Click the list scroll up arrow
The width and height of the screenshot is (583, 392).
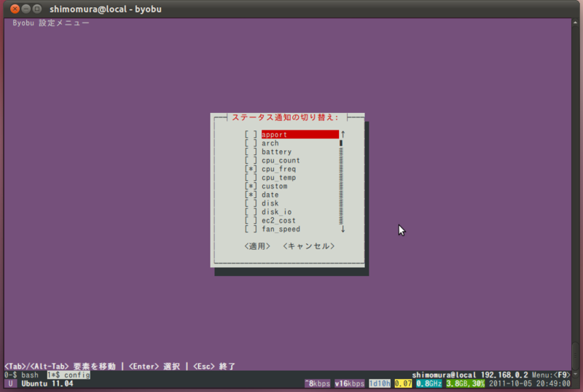coord(343,134)
